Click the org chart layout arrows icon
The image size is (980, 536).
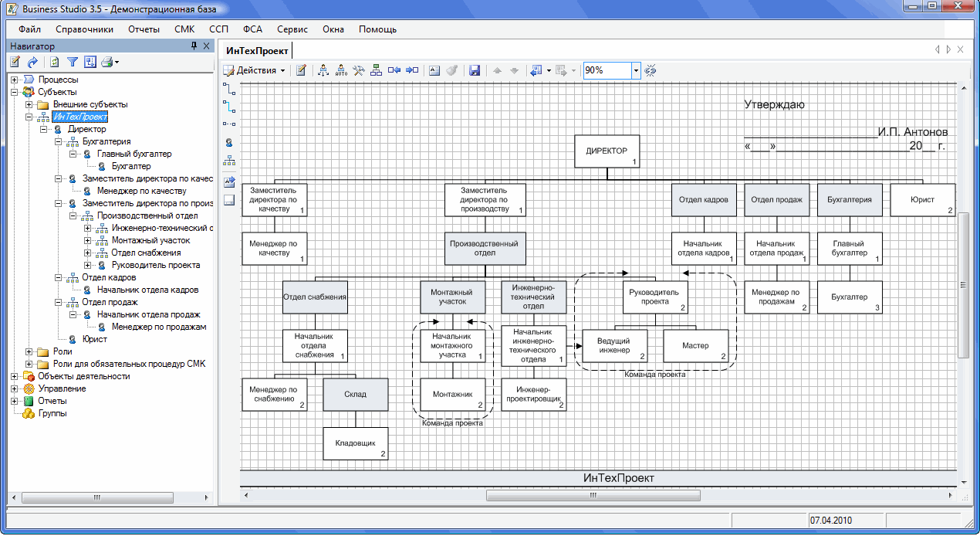pyautogui.click(x=323, y=70)
